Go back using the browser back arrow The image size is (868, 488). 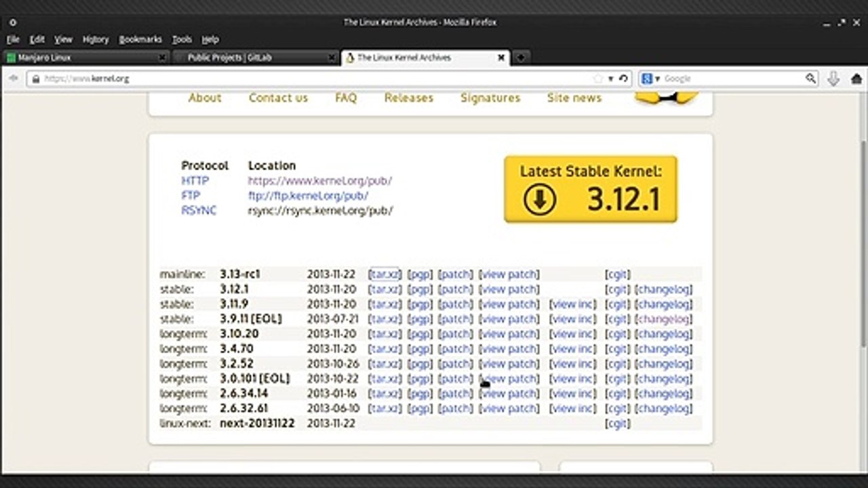[x=13, y=79]
